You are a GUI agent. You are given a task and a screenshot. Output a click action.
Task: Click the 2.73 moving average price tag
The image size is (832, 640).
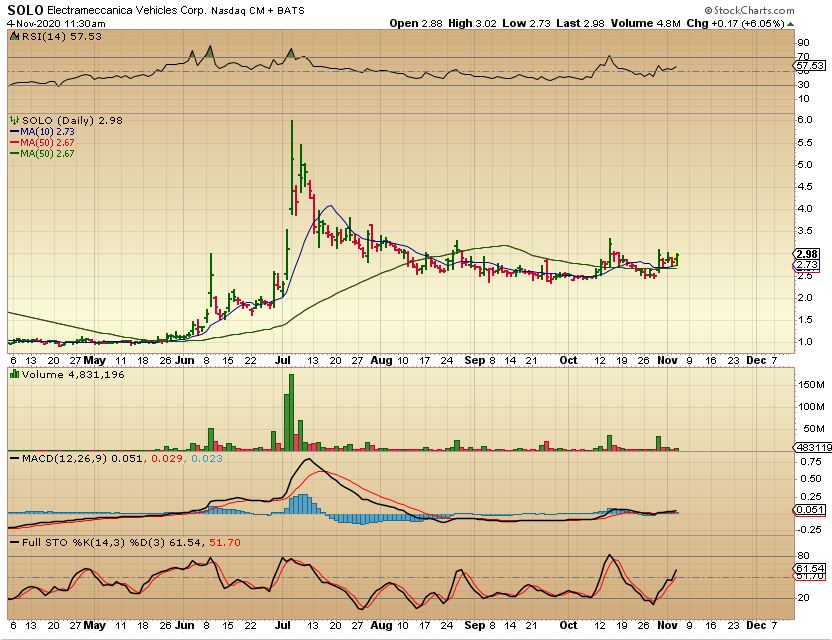pos(808,264)
